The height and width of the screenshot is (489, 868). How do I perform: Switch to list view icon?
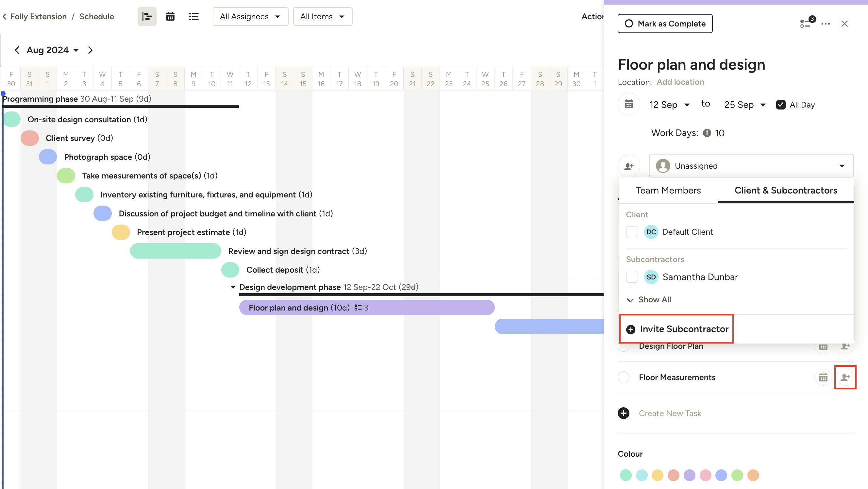click(194, 17)
